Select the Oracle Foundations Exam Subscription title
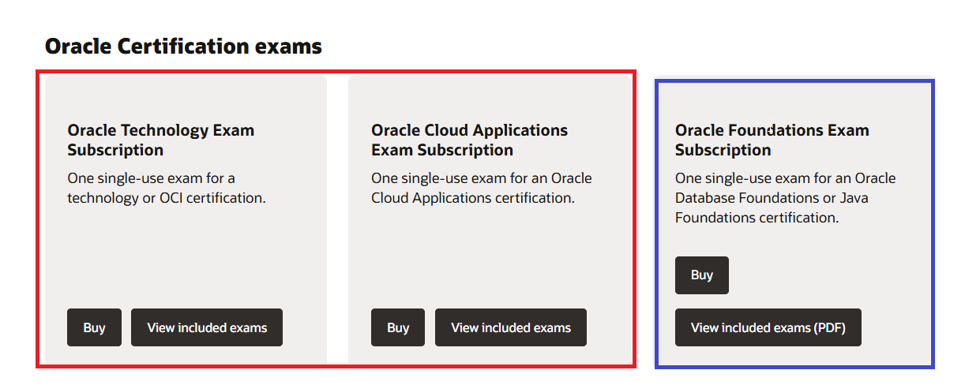980x385 pixels. tap(772, 140)
